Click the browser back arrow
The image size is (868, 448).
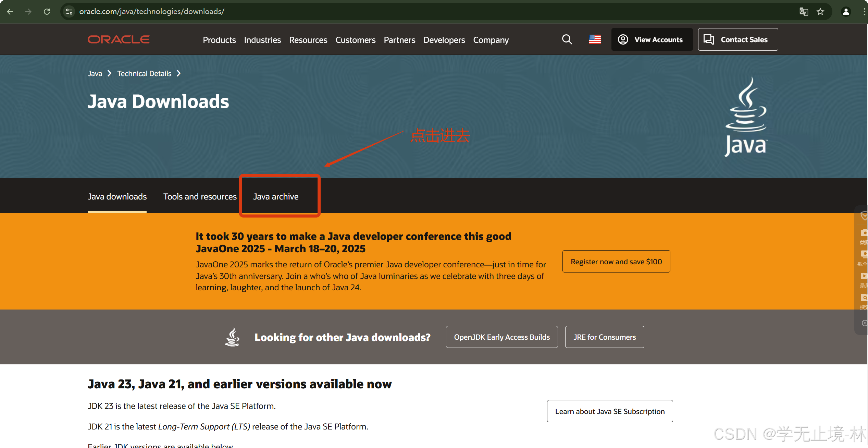pyautogui.click(x=10, y=12)
